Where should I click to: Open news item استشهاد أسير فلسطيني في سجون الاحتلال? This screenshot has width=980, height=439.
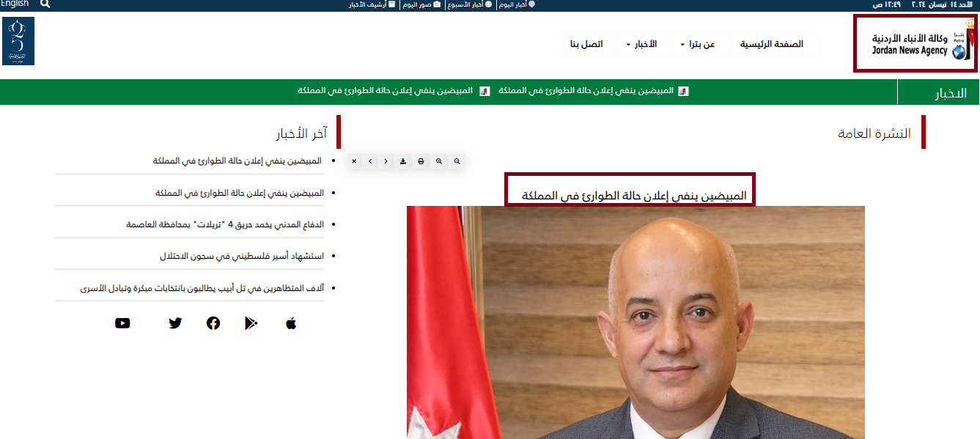pos(240,256)
